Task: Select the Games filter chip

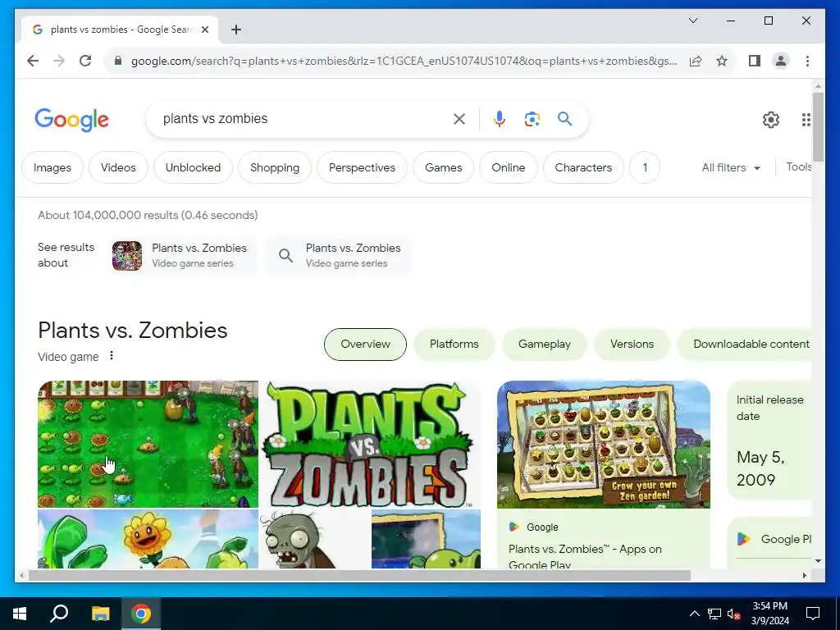Action: pyautogui.click(x=444, y=167)
